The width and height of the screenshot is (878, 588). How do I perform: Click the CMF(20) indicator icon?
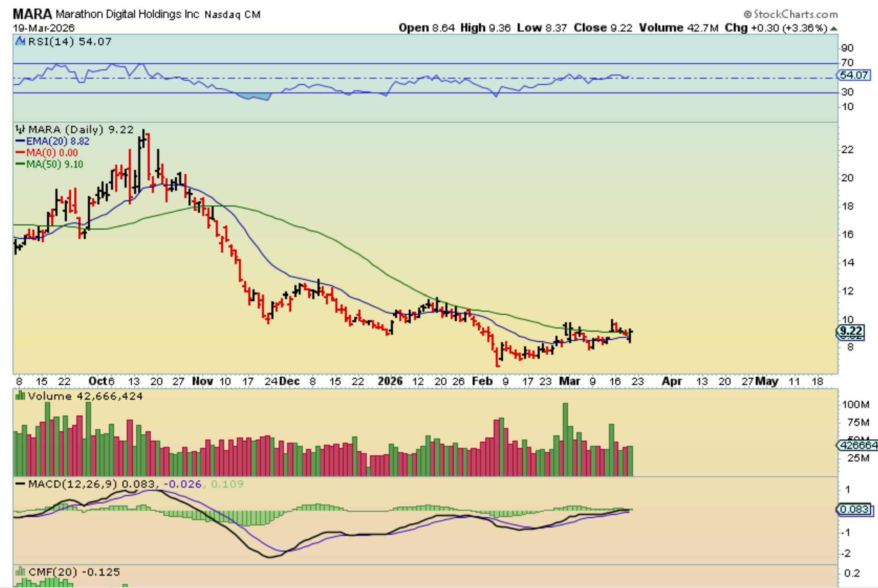pos(20,571)
